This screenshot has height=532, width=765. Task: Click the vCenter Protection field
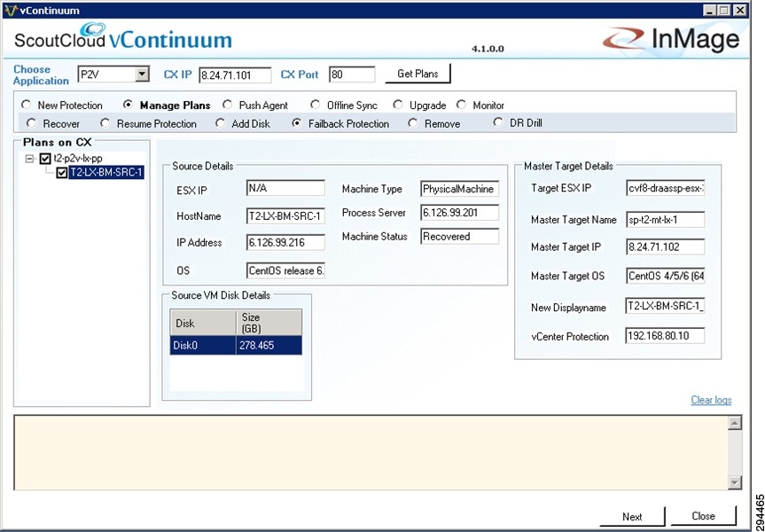(x=666, y=336)
